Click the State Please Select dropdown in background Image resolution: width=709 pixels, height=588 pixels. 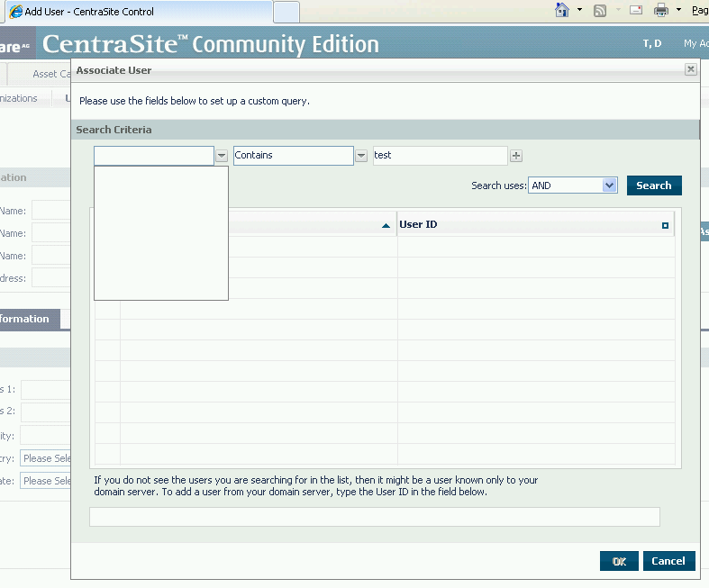click(45, 481)
